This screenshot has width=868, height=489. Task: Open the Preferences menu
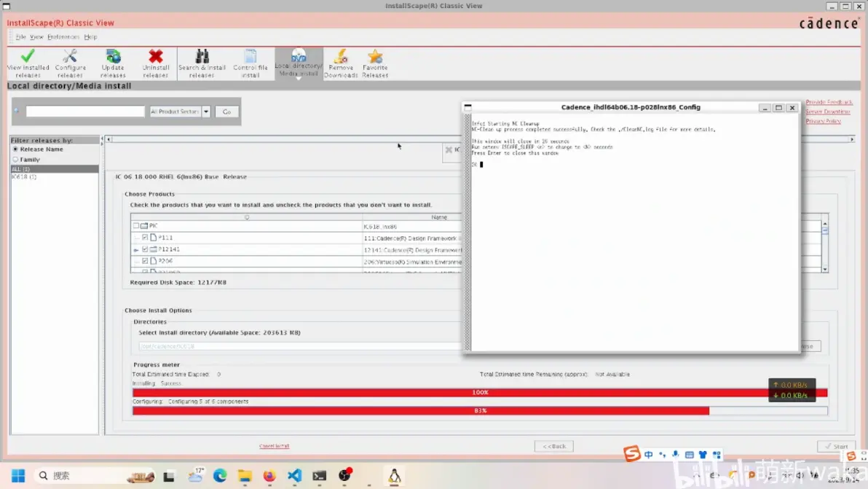click(x=63, y=37)
